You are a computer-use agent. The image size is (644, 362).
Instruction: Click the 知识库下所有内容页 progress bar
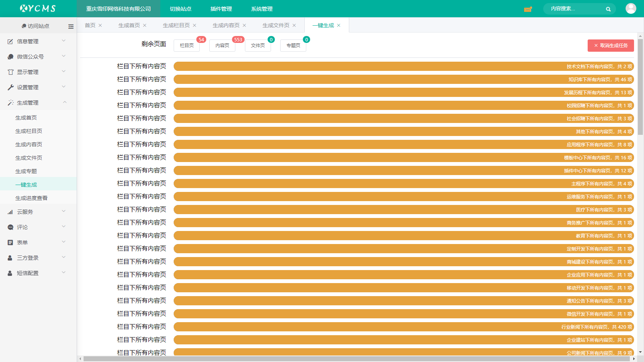pos(404,79)
